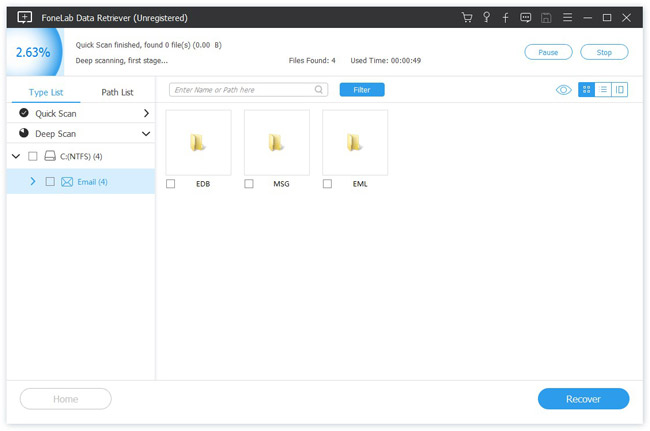This screenshot has width=650, height=431.
Task: Click the name or path search field
Action: [248, 90]
